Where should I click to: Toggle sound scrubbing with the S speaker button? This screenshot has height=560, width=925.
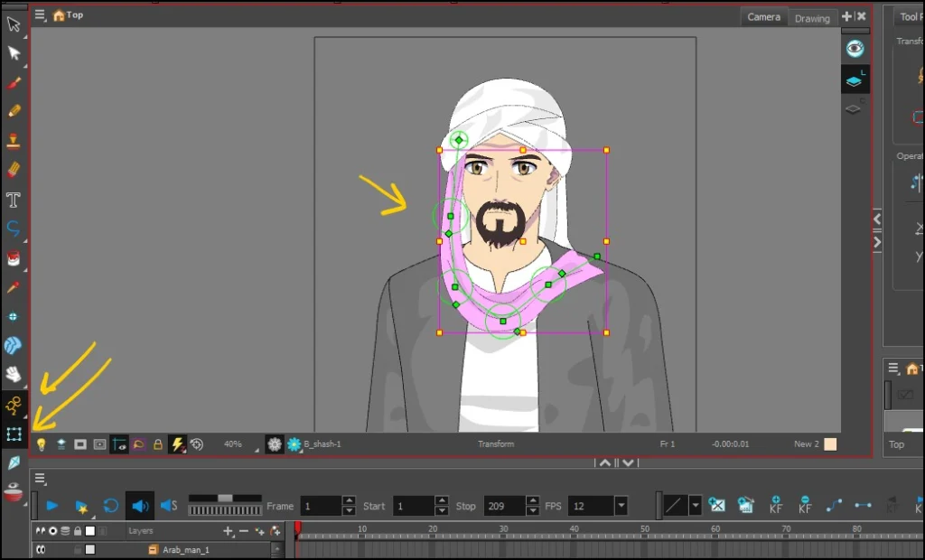(x=168, y=506)
